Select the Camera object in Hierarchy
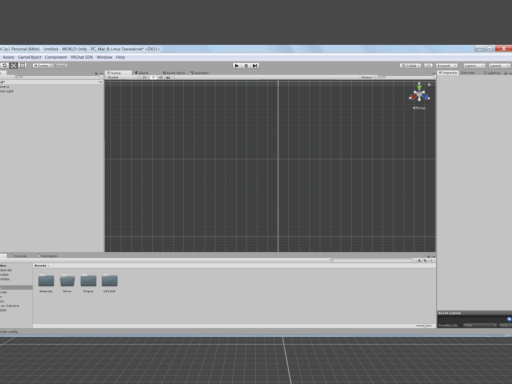 [5, 87]
